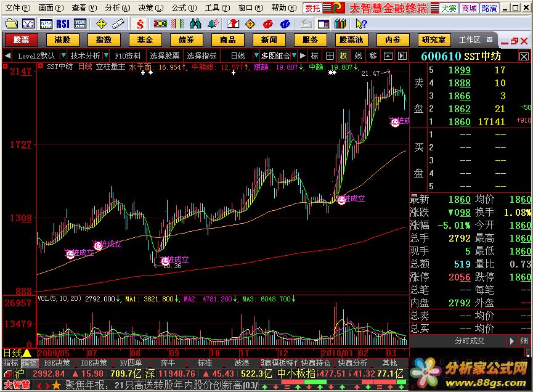Click the small window frame icon
533x392 pixels.
pos(388,55)
